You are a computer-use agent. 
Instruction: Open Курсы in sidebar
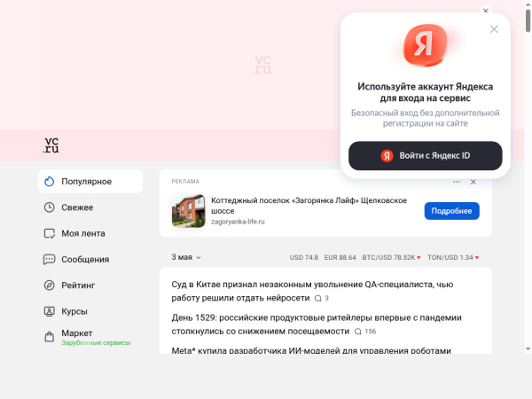[90, 311]
